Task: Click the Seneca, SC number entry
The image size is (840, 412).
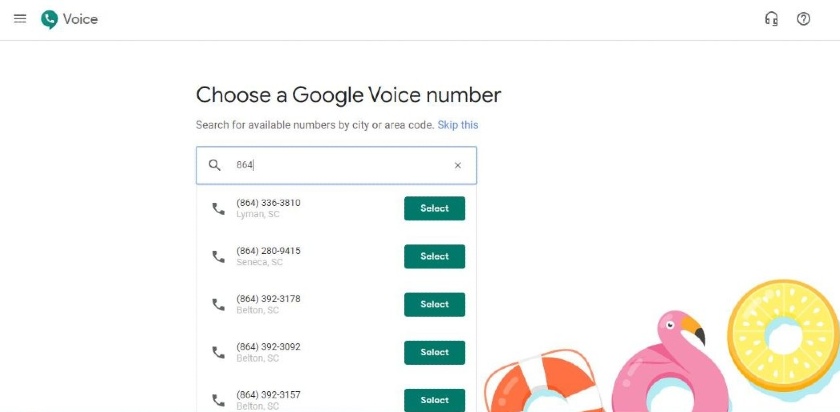Action: pos(268,256)
